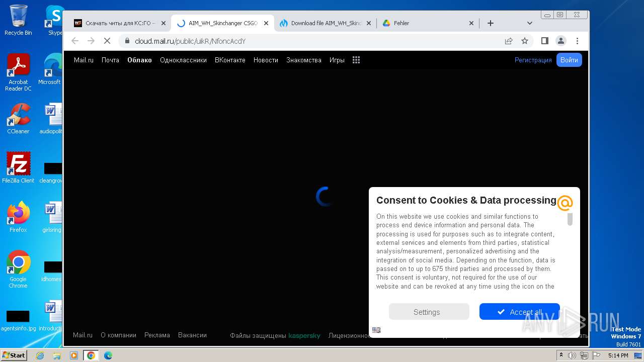Click the Settings button in consent dialog
Image resolution: width=644 pixels, height=362 pixels.
point(429,312)
